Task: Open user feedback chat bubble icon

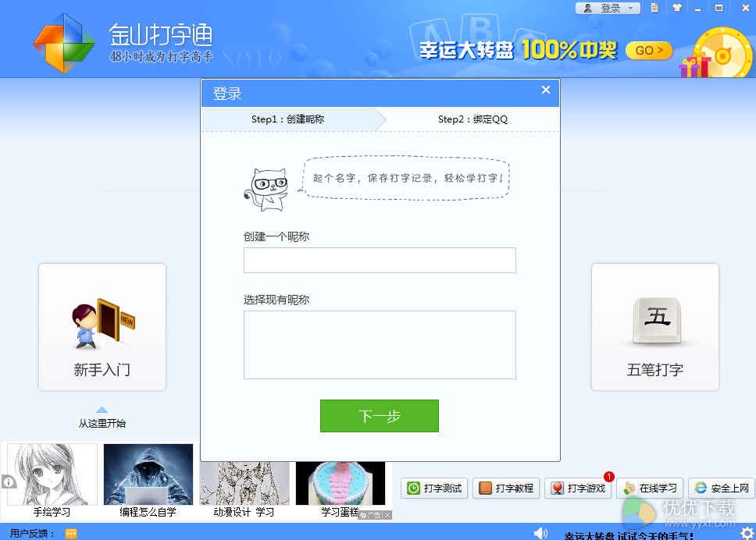Action: click(71, 534)
